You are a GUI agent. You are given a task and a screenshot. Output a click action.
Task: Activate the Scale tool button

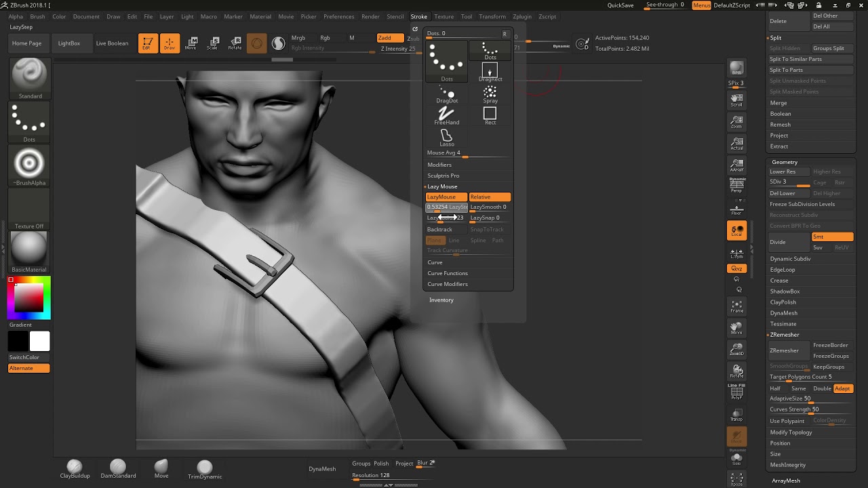coord(213,43)
